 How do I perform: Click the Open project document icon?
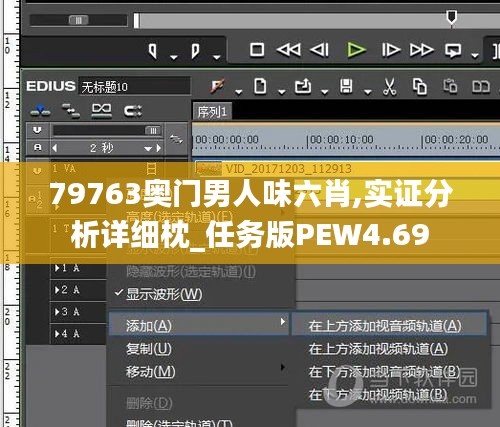(x=260, y=86)
